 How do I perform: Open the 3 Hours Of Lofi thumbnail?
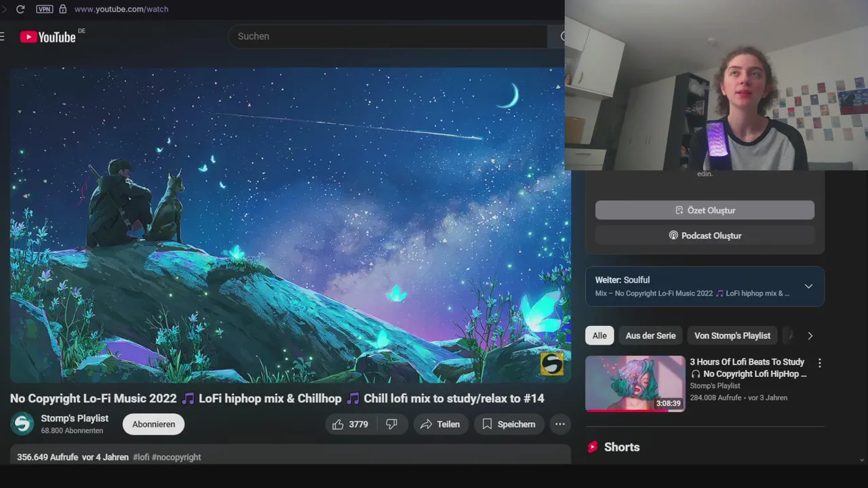pyautogui.click(x=635, y=384)
